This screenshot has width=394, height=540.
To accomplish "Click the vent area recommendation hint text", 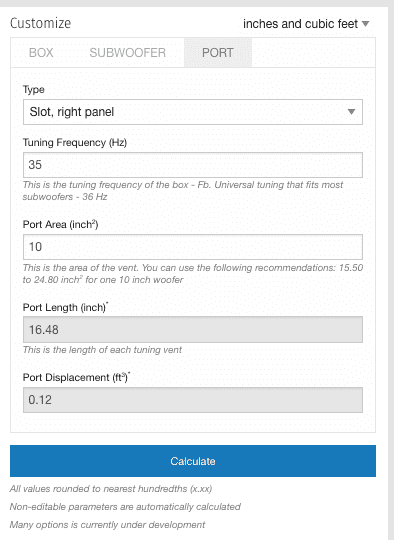I will [x=193, y=273].
